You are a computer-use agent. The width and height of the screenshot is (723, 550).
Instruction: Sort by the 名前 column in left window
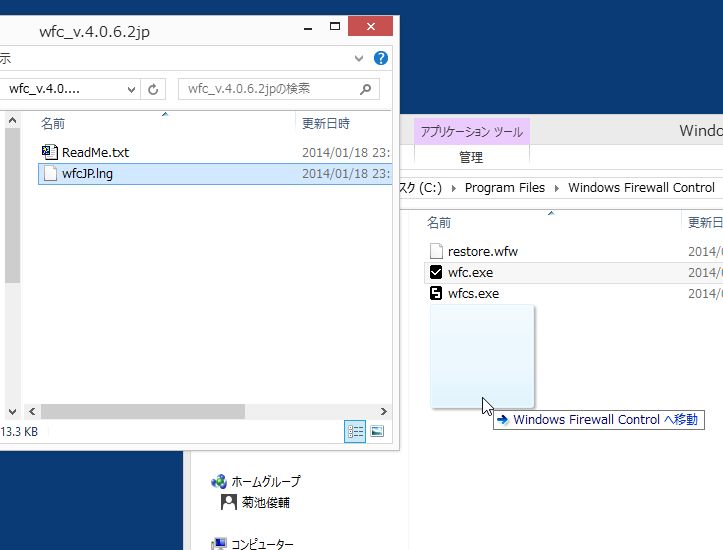[x=53, y=124]
